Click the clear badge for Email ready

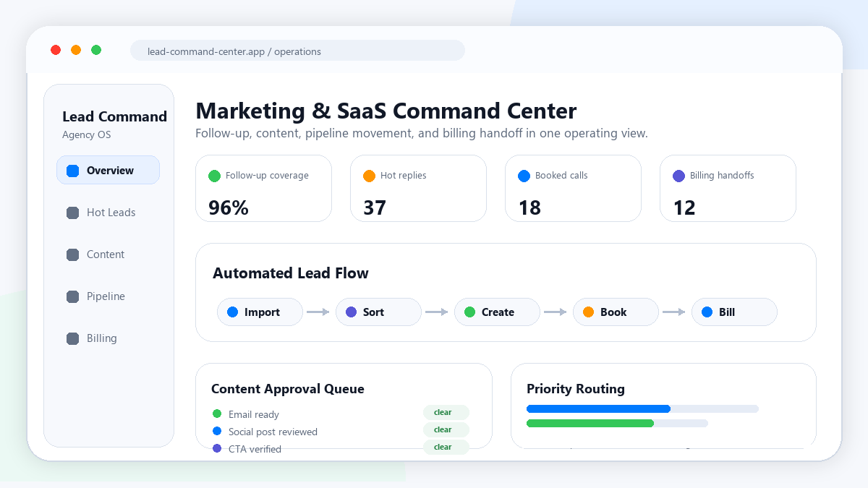(x=446, y=412)
